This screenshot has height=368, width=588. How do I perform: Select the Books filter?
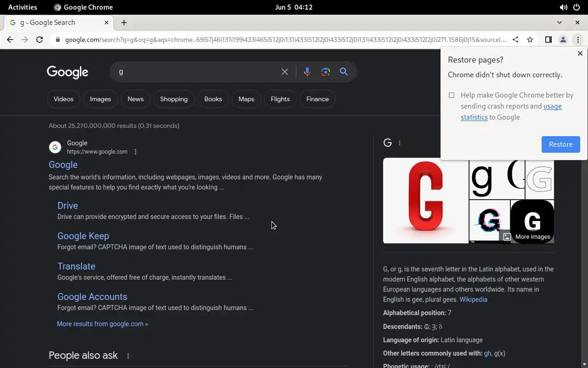point(213,99)
